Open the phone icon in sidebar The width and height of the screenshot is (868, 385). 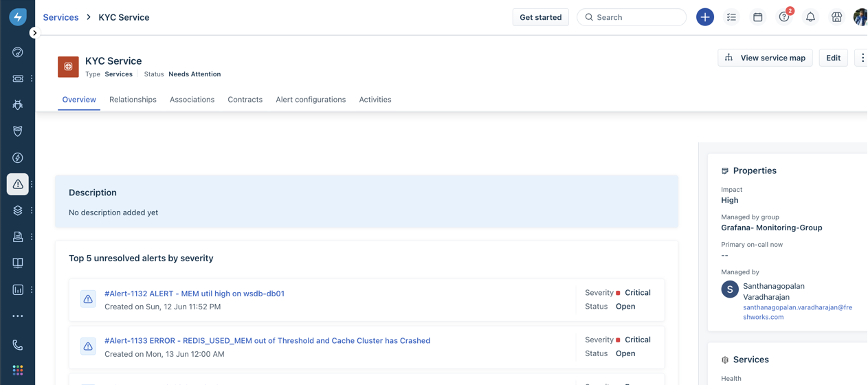[18, 345]
